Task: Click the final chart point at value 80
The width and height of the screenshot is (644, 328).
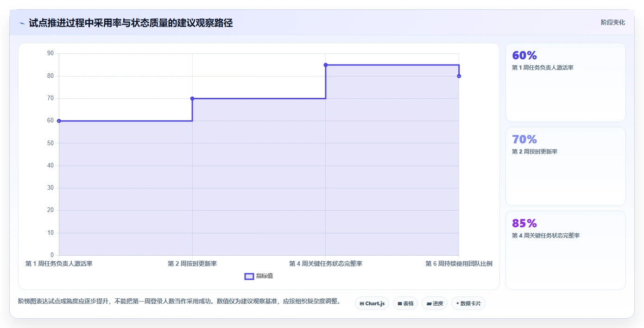Action: (459, 76)
